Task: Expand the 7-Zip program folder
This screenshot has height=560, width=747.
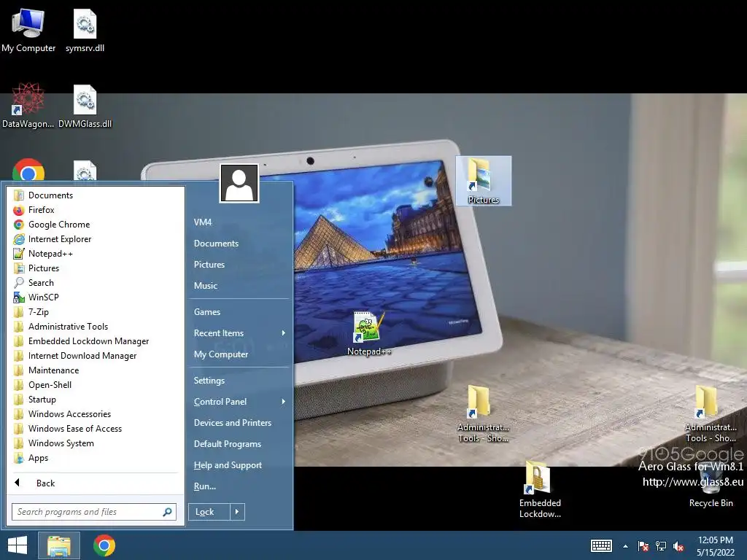Action: [96, 312]
